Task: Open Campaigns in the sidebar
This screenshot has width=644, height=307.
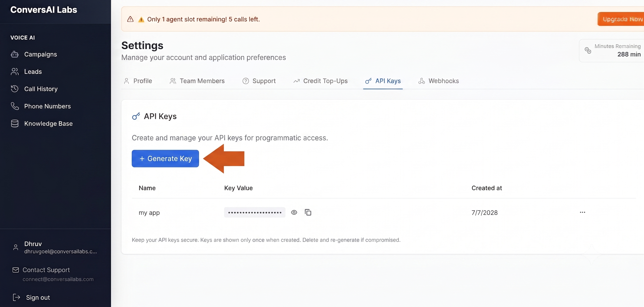Action: [x=41, y=54]
